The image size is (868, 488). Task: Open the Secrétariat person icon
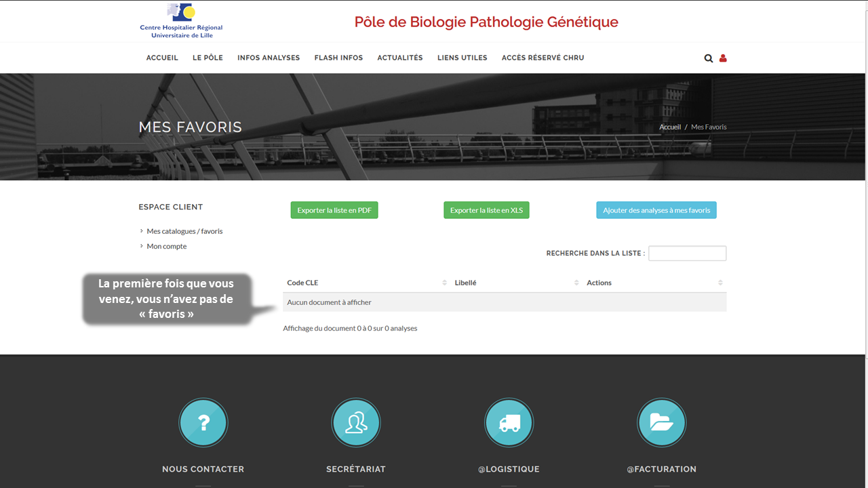356,422
